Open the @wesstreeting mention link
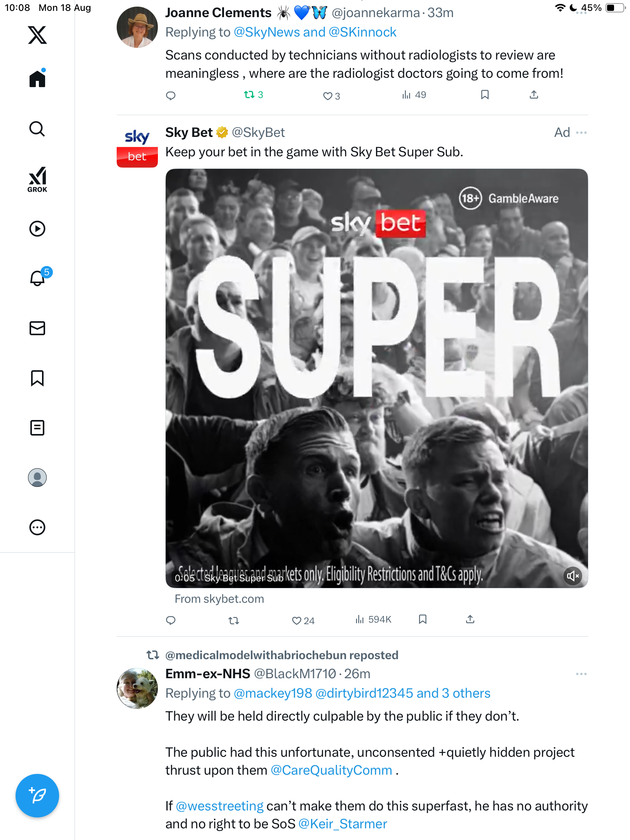 (220, 806)
